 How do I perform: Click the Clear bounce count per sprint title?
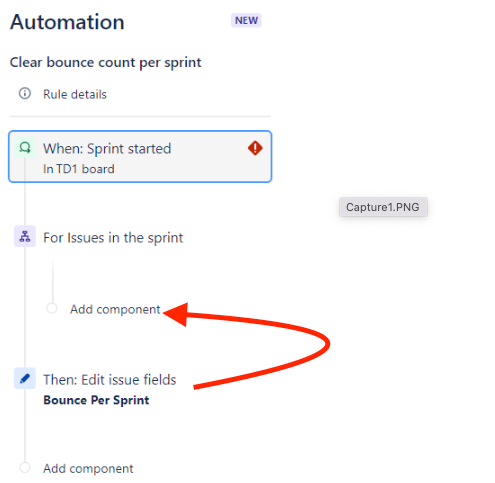(105, 63)
